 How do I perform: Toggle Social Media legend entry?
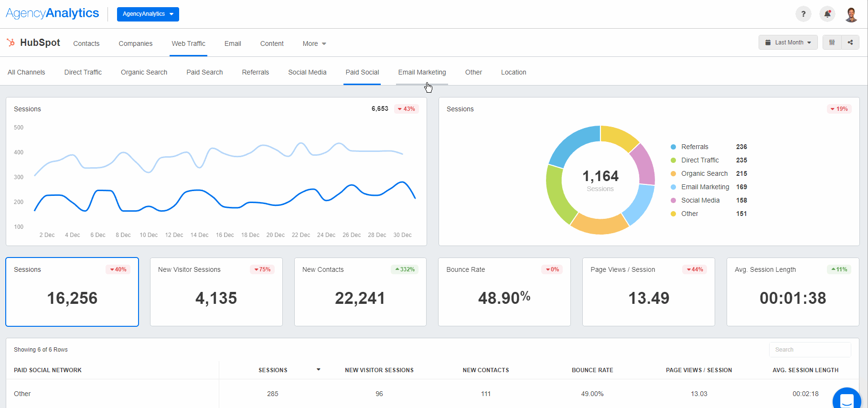700,200
